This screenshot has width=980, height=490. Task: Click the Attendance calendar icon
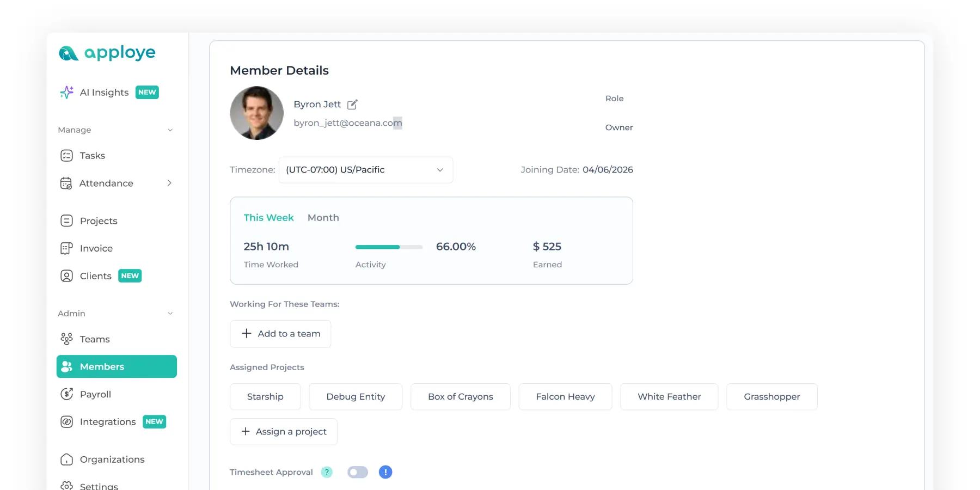click(x=66, y=183)
